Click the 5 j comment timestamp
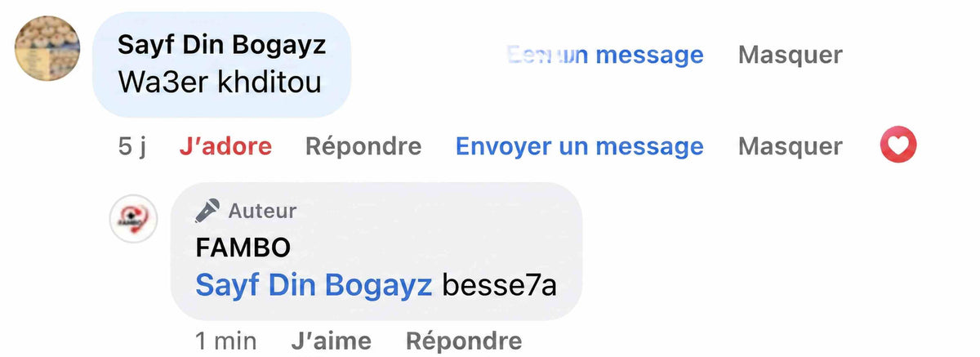980x357 pixels. [x=131, y=147]
